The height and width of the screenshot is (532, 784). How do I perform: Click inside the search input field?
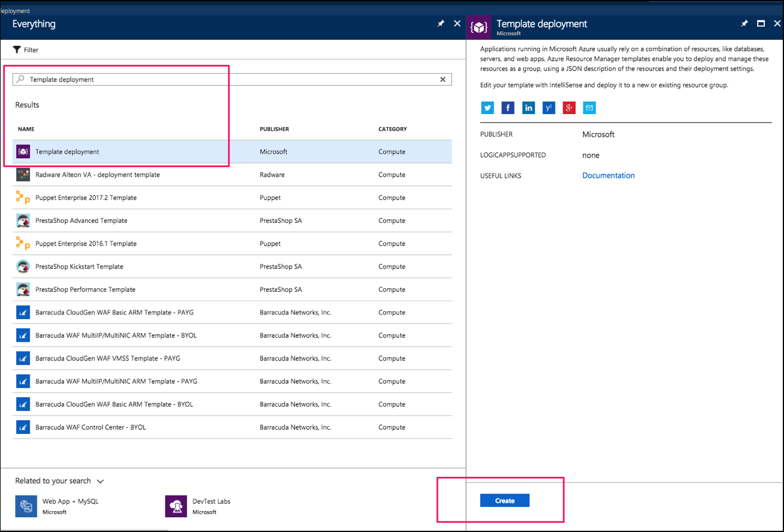178,79
